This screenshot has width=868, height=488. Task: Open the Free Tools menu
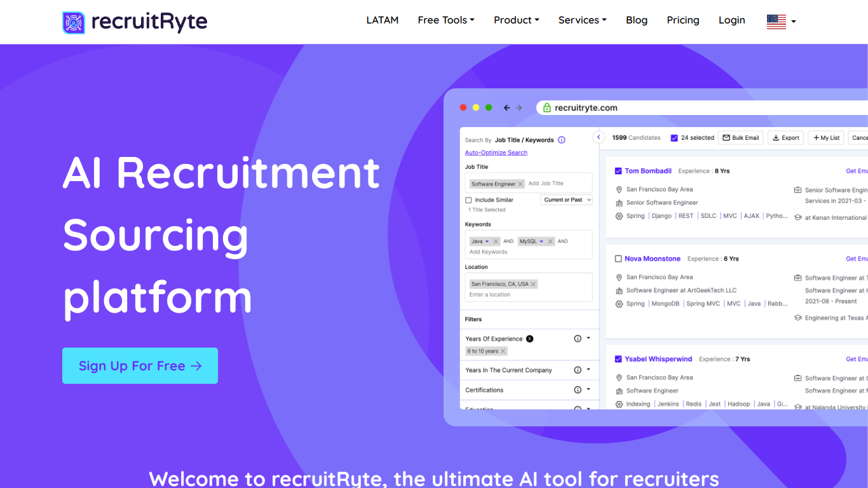point(446,20)
